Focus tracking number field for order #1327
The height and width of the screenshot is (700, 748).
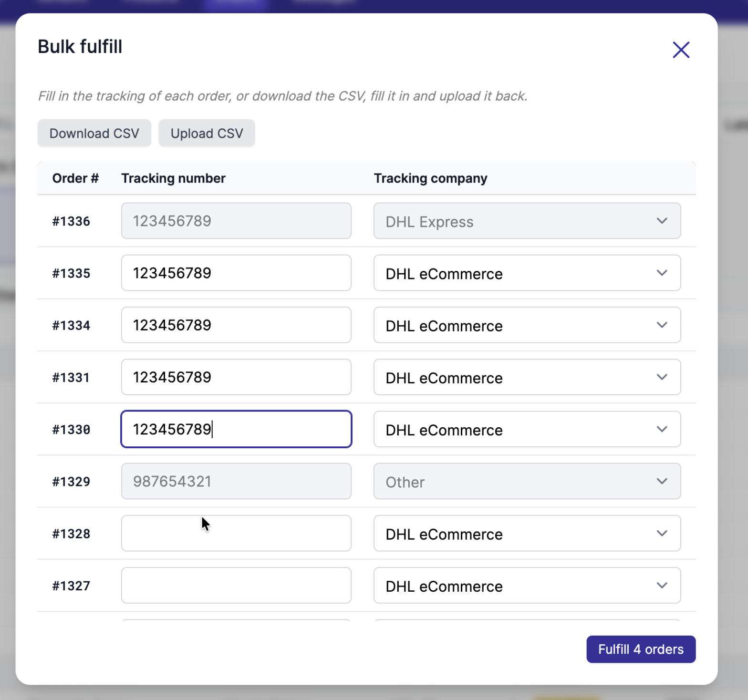(236, 585)
